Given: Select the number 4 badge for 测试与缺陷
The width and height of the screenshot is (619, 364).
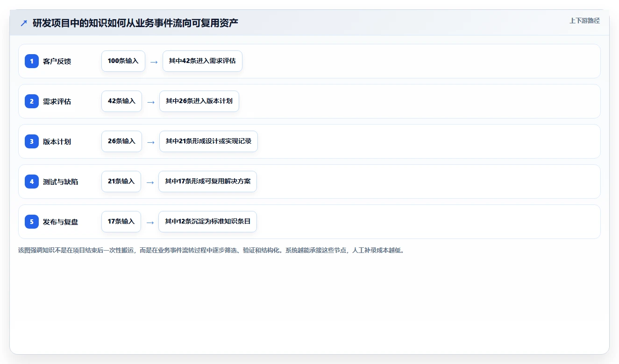Looking at the screenshot, I should pos(32,182).
